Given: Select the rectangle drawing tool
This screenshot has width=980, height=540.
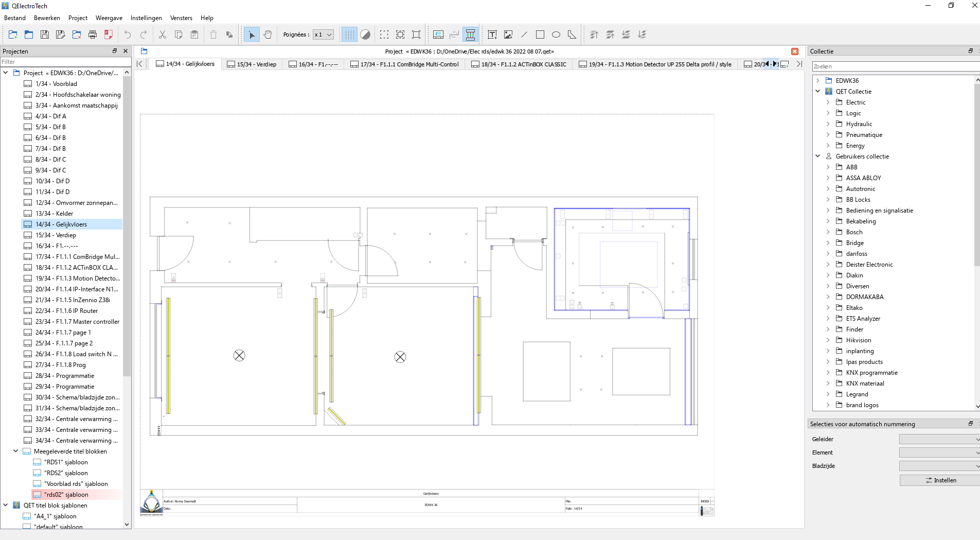Looking at the screenshot, I should 540,34.
